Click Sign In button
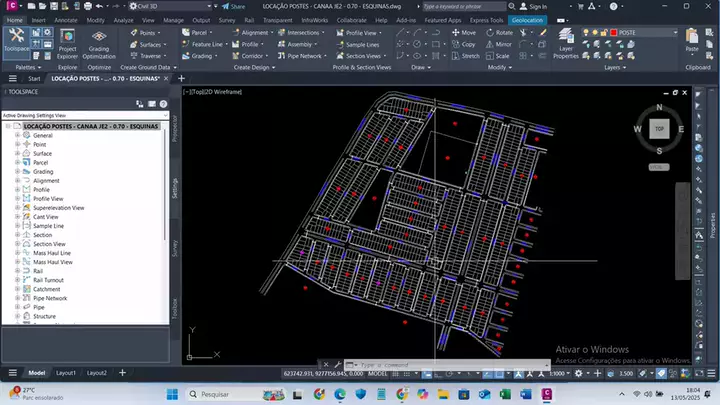This screenshot has width=720, height=405. 533,6
